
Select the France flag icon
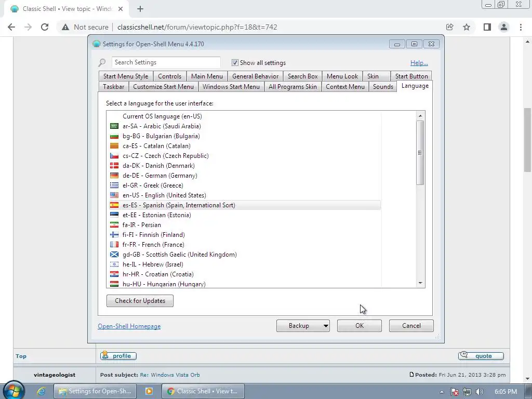[114, 244]
